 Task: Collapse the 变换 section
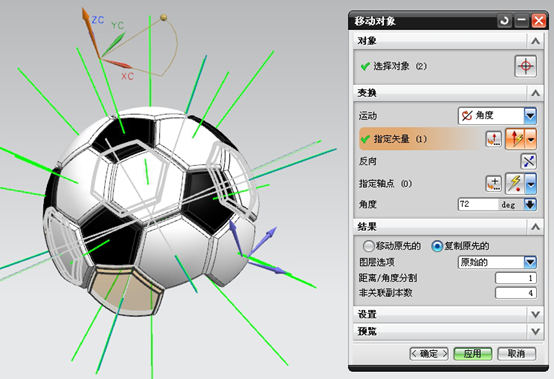click(535, 93)
